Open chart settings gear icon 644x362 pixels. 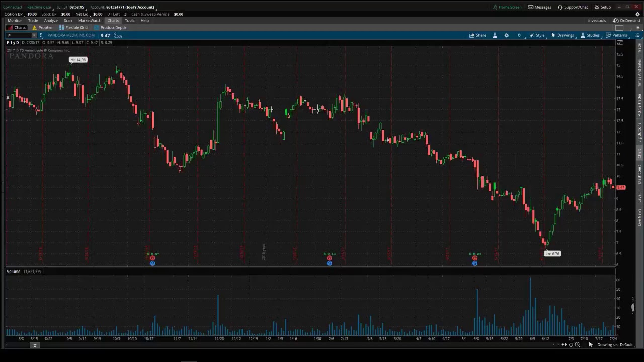point(507,35)
